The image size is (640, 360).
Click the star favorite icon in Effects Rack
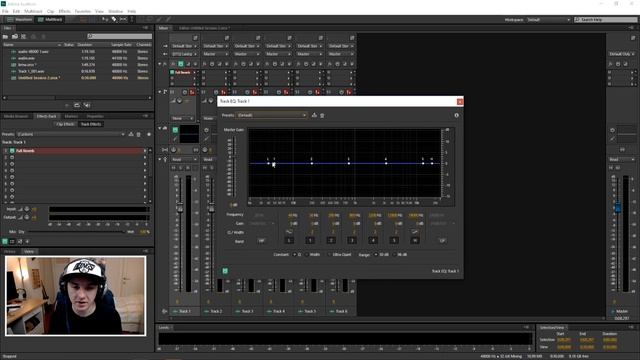(x=149, y=134)
